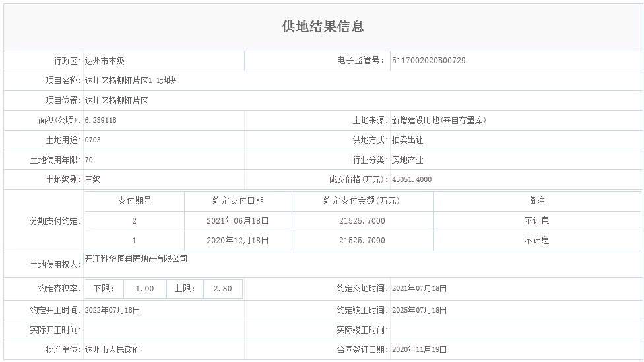Select payment date 2021年06月18日
This screenshot has width=644, height=362.
coord(238,221)
